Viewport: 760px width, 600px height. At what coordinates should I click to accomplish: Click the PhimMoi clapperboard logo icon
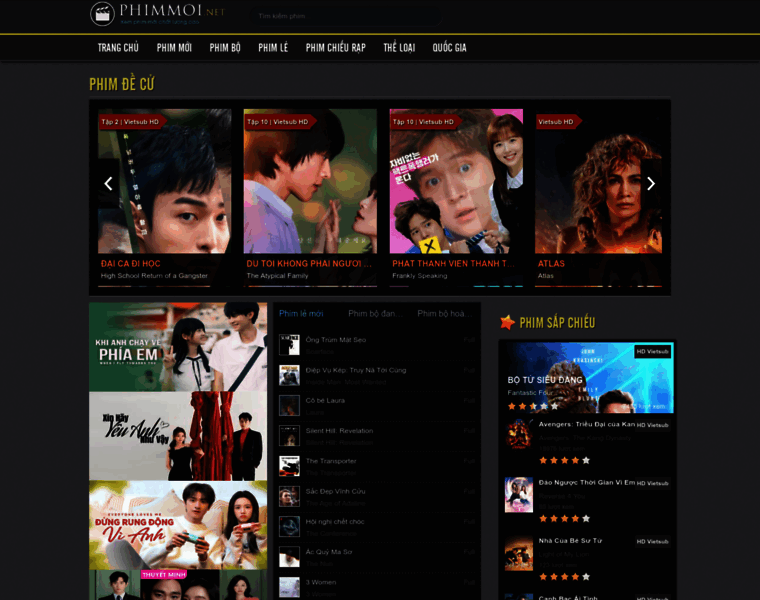(102, 14)
